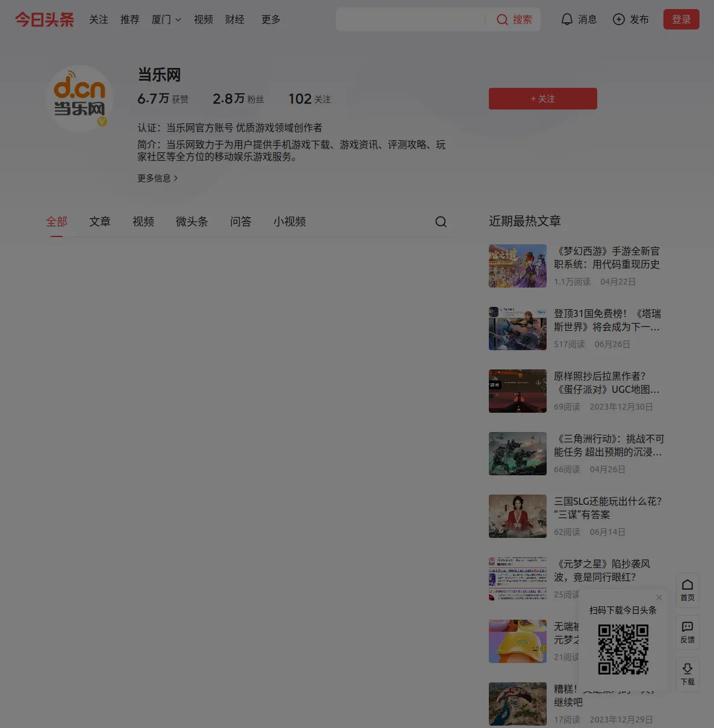The height and width of the screenshot is (728, 714).
Task: Click thumbnail for 元梦之星 抄袭 article
Action: tap(518, 579)
